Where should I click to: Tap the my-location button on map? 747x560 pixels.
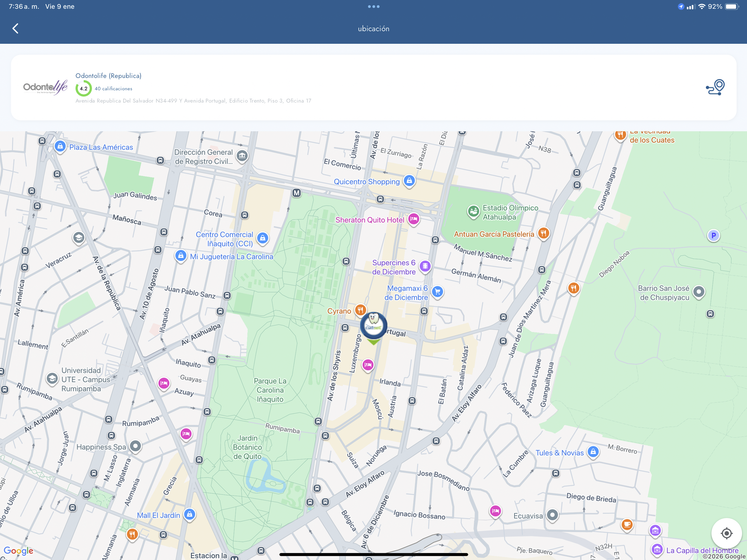pos(726,533)
